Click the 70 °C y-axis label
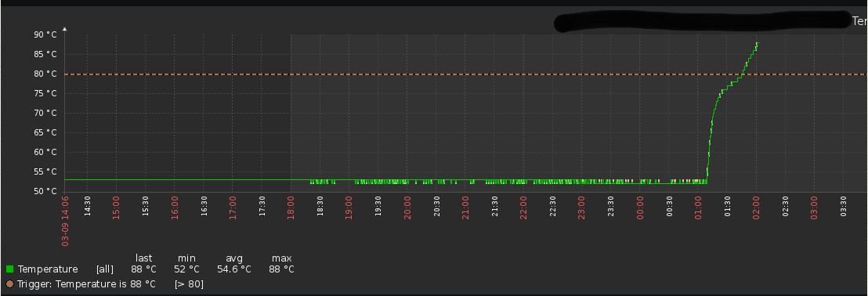 pyautogui.click(x=46, y=113)
